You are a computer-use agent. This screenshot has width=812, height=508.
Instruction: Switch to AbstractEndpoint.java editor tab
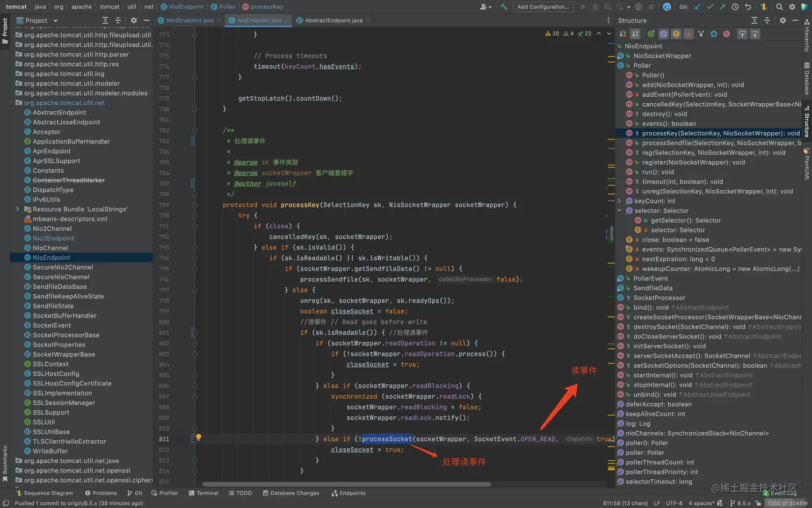pos(334,20)
